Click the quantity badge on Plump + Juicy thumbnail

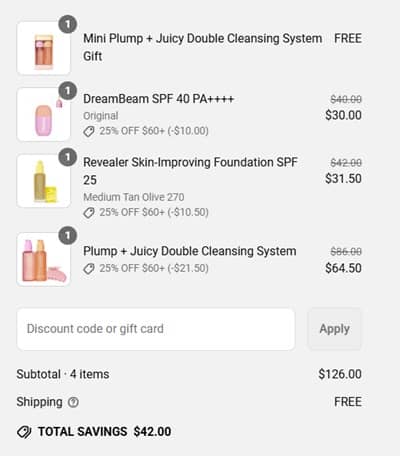pos(68,235)
